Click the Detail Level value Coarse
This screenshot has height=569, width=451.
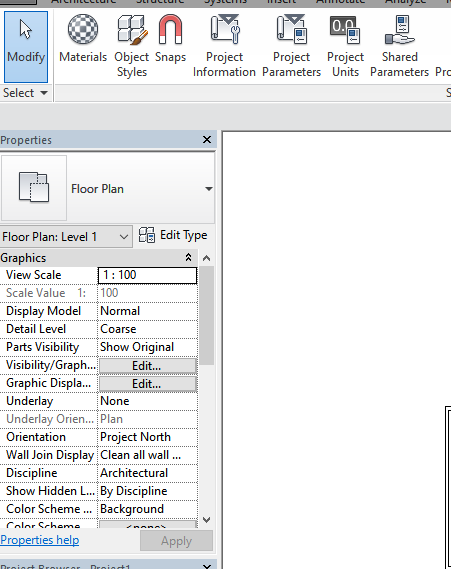click(147, 329)
